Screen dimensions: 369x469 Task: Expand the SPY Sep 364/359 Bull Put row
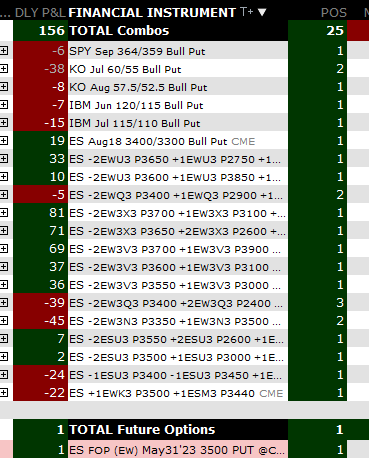[x=4, y=51]
